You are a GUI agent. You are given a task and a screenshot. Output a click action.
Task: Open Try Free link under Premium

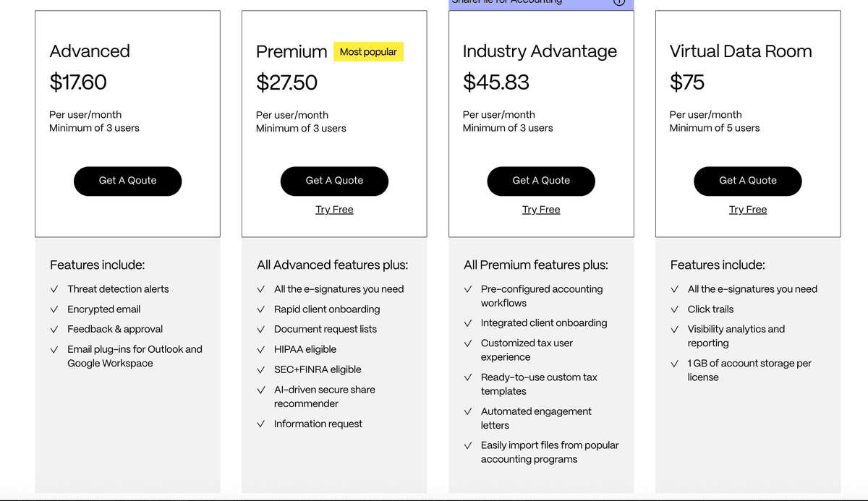point(334,210)
